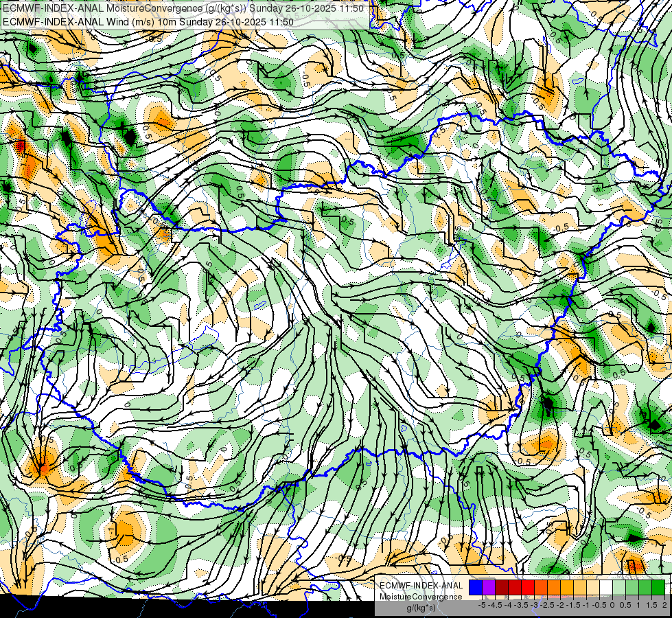Screen dimensions: 672x618
Task: Click the title line 'ECMWF-INDEX-ANAL MoistureConvergence (g/(kg*s))'
Action: tap(125, 8)
